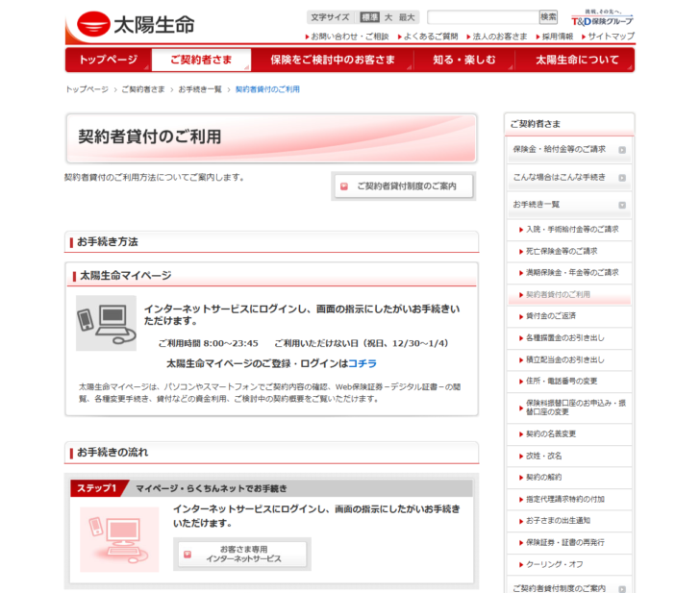The height and width of the screenshot is (593, 700).
Task: Expand ご契約者貸付制度のご案内 sidebar arrow at bottom
Action: click(622, 589)
